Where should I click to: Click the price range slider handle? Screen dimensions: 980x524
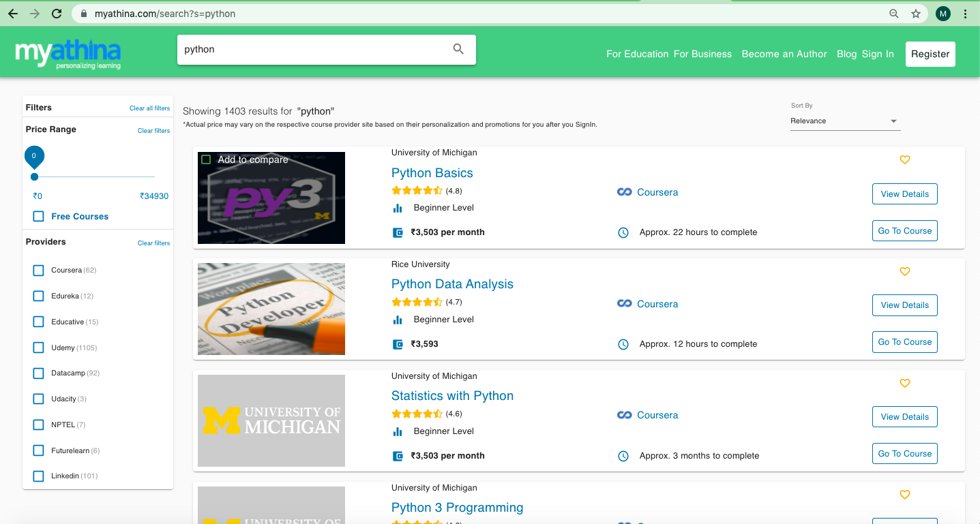tap(34, 177)
